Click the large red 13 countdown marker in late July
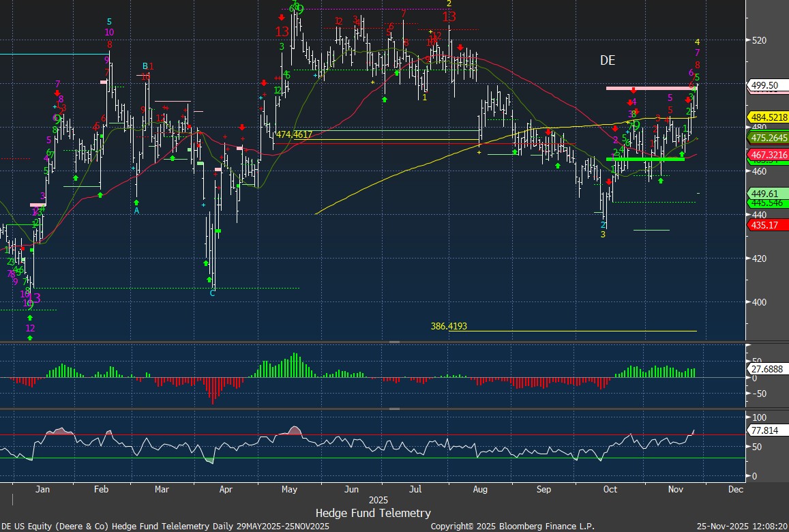 (x=449, y=17)
